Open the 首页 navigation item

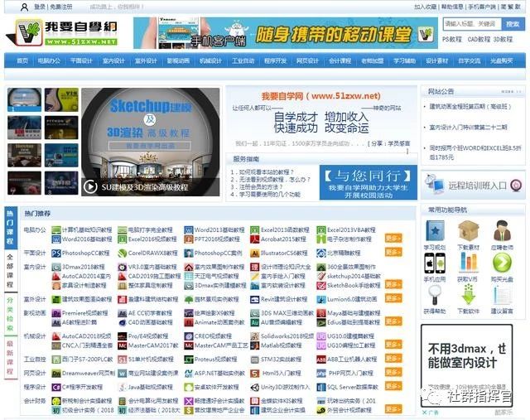click(x=22, y=60)
